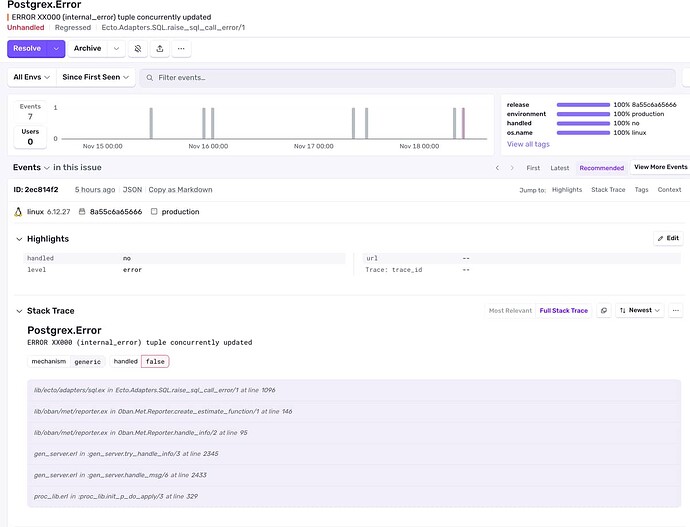Viewport: 690px width, 527px height.
Task: Toggle Most Relevant stack trace view
Action: click(510, 311)
